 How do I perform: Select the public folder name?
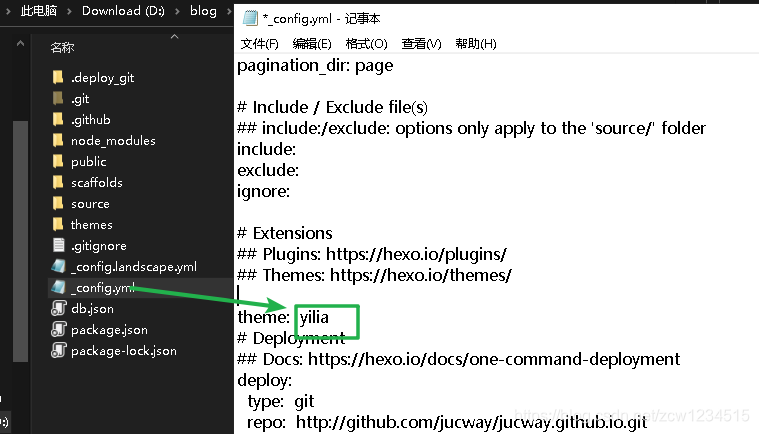point(89,162)
